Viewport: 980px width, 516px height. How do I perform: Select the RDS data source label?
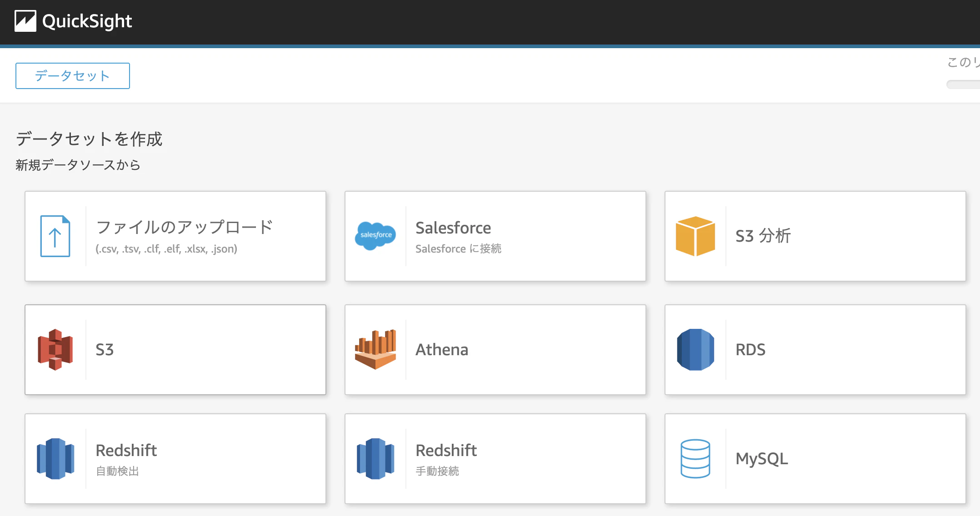[750, 350]
